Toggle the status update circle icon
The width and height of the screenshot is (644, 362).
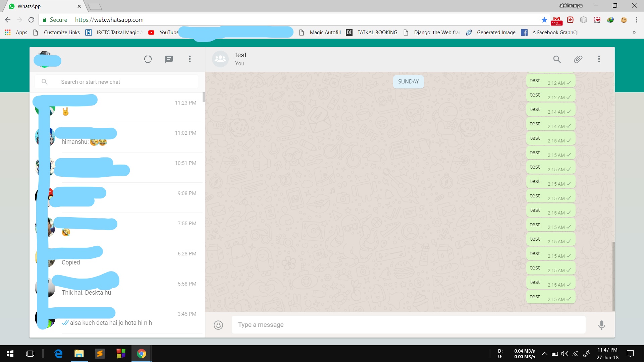tap(148, 59)
